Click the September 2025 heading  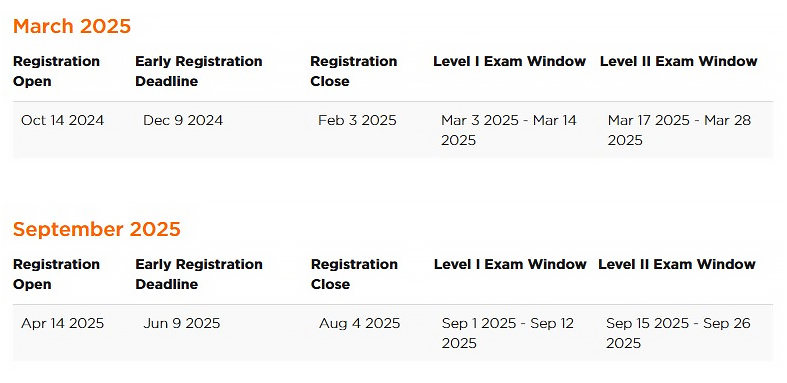(96, 229)
